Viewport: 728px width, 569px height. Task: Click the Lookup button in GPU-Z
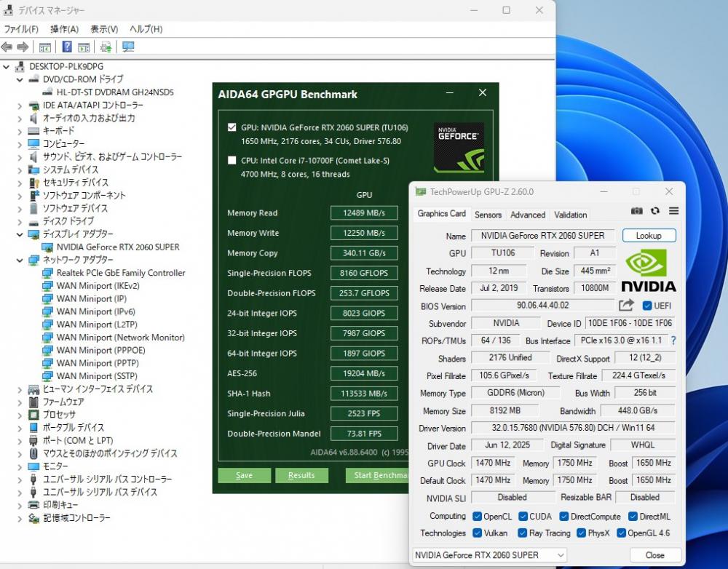pos(649,235)
